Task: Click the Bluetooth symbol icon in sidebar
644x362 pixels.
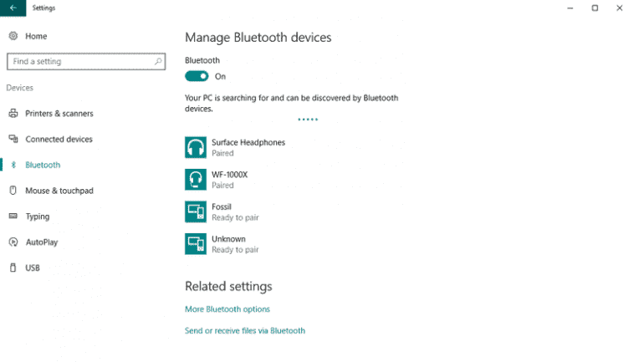Action: pyautogui.click(x=13, y=165)
